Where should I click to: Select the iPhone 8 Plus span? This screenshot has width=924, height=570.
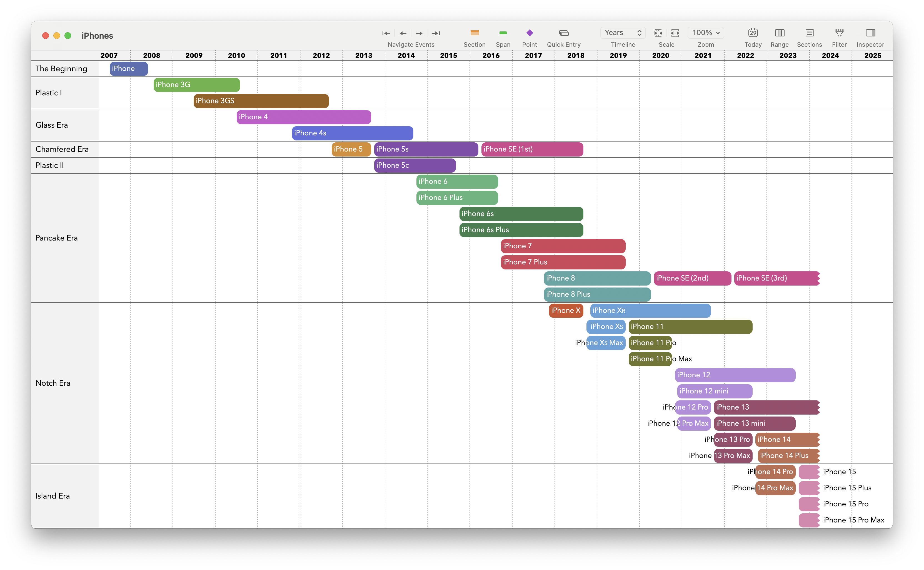[x=597, y=294]
